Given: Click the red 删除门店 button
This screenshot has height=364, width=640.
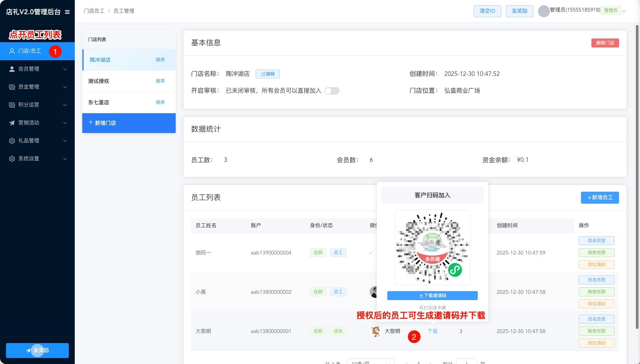Looking at the screenshot, I should coord(605,43).
